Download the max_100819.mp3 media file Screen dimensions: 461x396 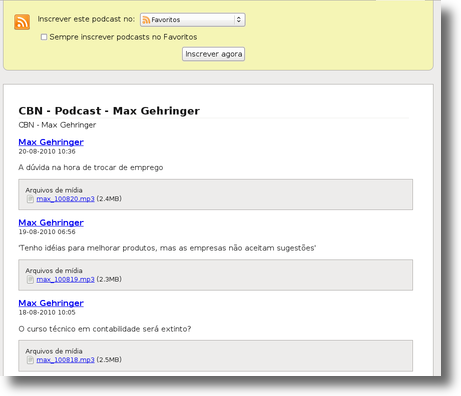65,279
